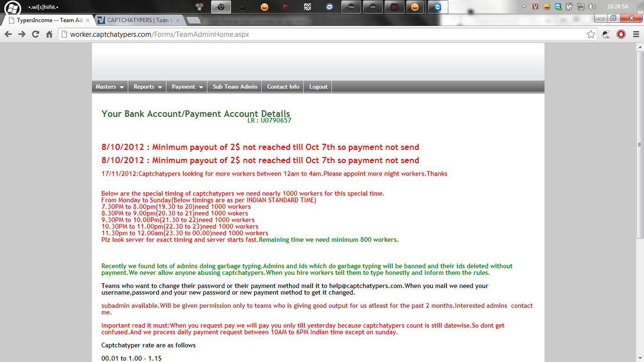Click the page scrollbar up arrow

(640, 47)
